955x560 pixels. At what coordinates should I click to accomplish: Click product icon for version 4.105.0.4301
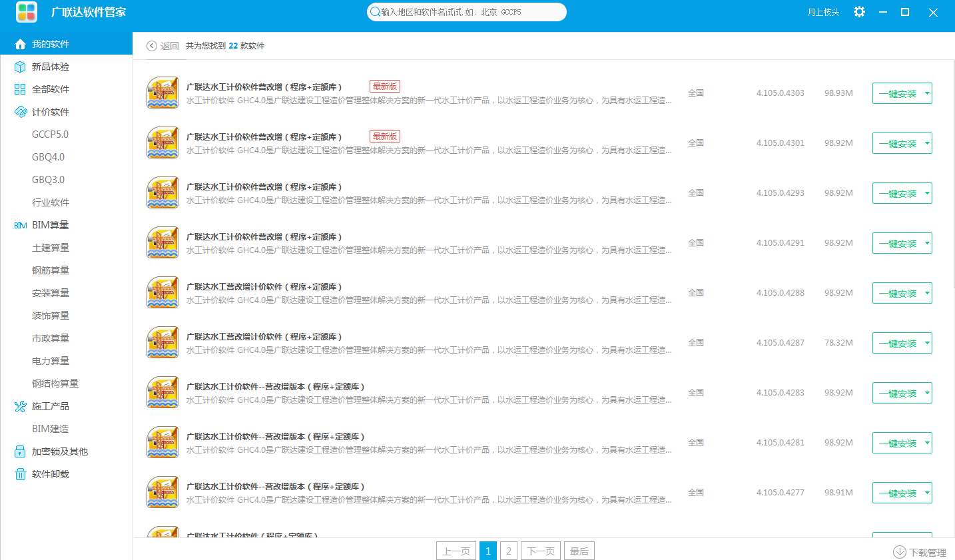pos(162,142)
